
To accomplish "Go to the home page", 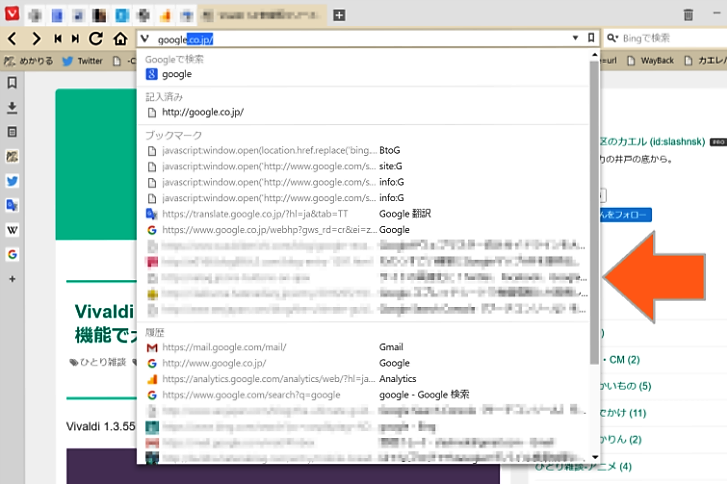I will tap(121, 38).
